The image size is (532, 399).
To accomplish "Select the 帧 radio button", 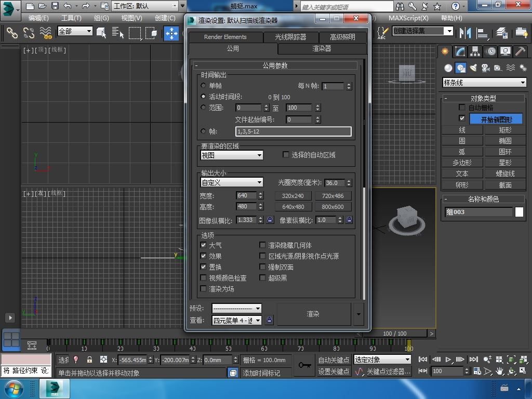I will pos(203,131).
